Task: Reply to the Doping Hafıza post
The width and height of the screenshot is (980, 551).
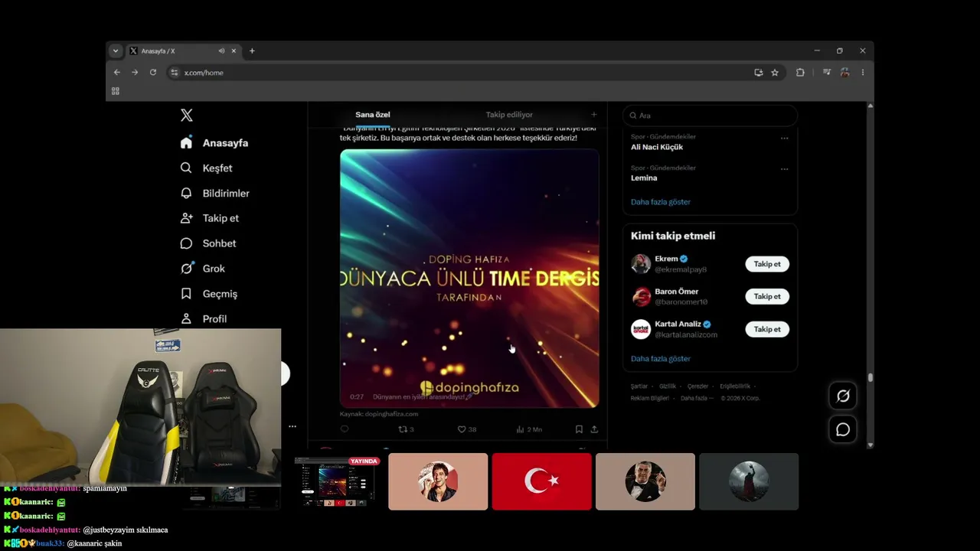Action: coord(345,429)
